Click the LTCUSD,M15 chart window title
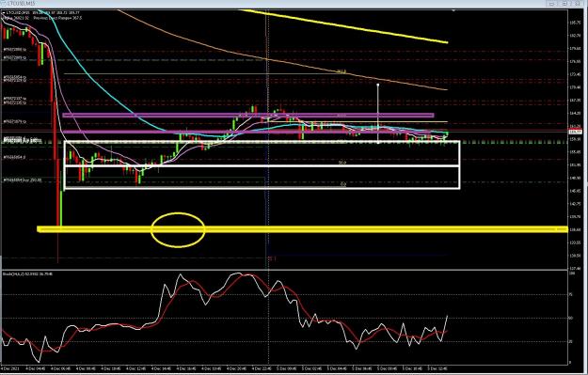588x375 pixels. click(x=21, y=4)
